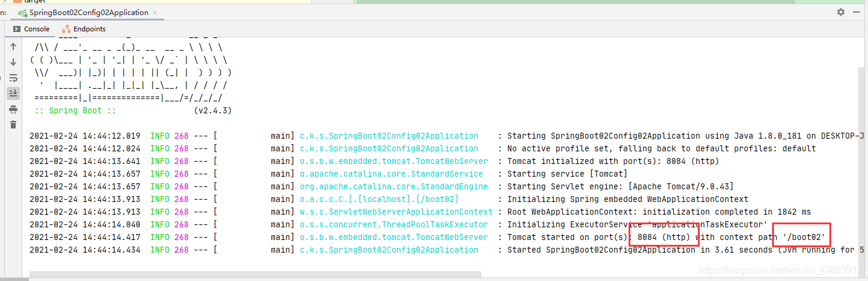Click the Up the stack trace arrow

pos(13,46)
